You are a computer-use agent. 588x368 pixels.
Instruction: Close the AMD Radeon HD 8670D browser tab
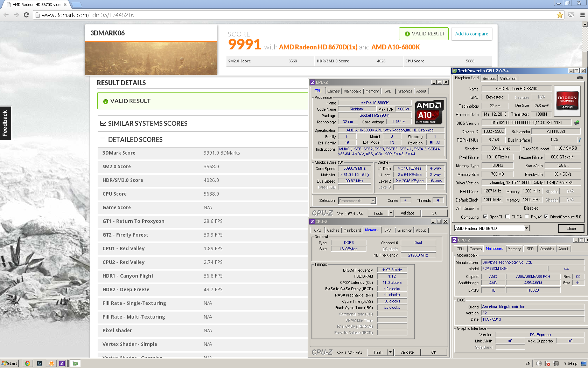(65, 5)
